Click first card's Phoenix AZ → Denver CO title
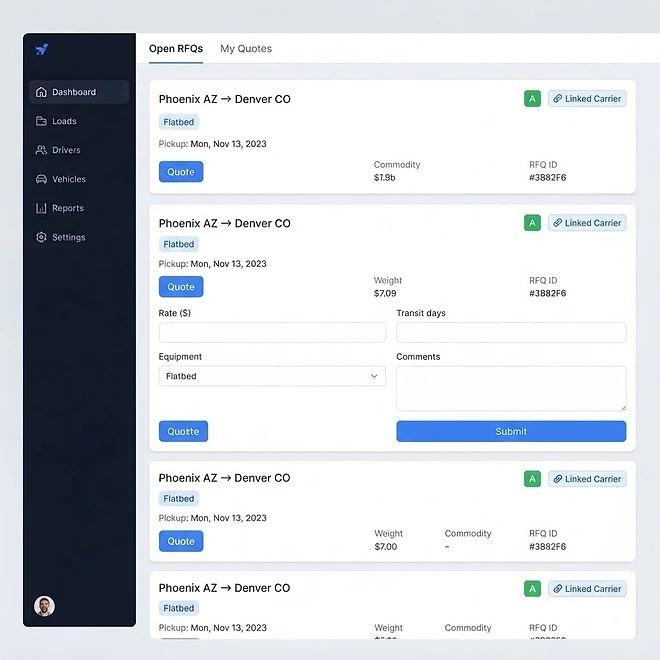This screenshot has height=660, width=660. point(224,99)
